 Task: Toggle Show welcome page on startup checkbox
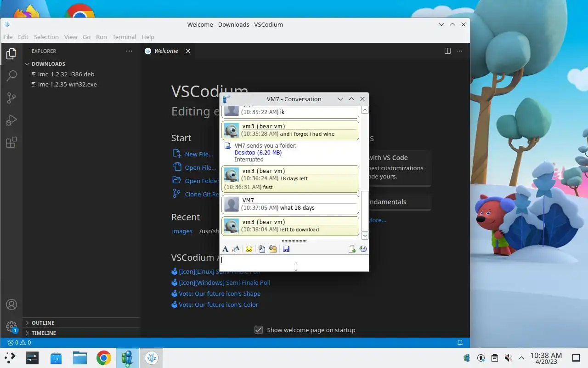click(x=259, y=330)
